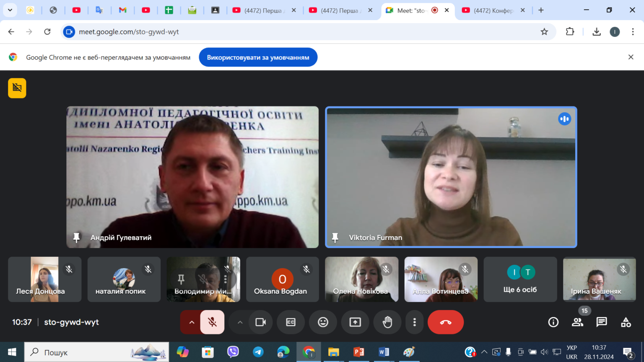Raise hand in the meeting
This screenshot has width=644, height=362.
[387, 322]
